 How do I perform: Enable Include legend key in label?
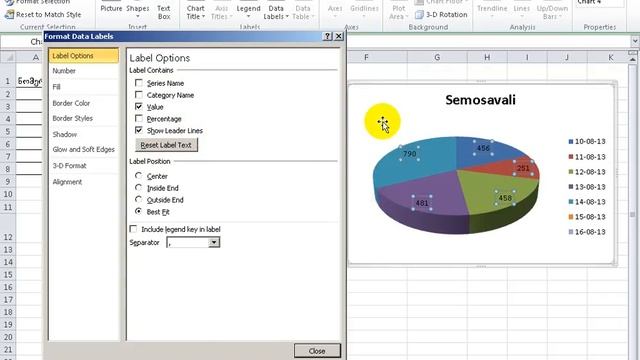click(133, 229)
